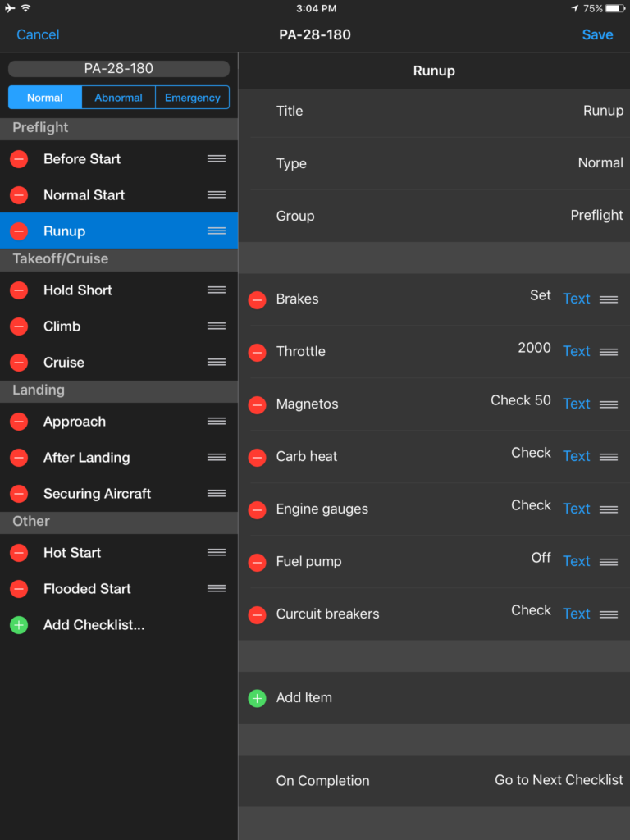Tap reorder handle on Cruise row

(x=217, y=362)
